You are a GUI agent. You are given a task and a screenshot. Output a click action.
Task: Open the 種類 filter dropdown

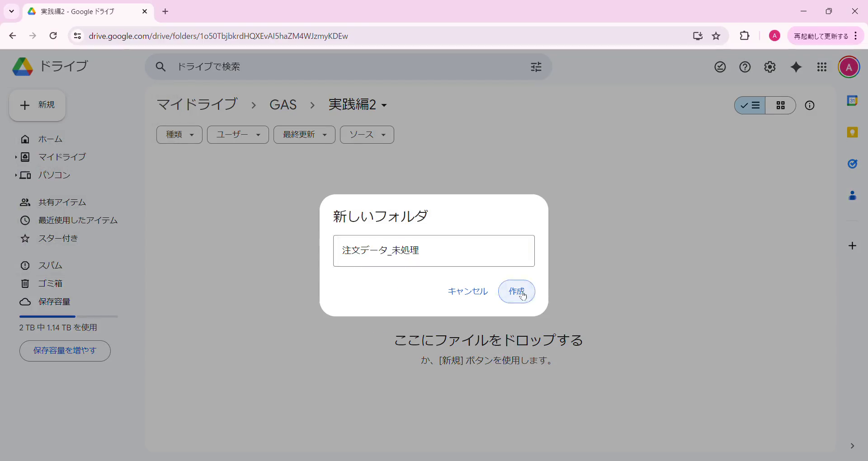(x=179, y=134)
